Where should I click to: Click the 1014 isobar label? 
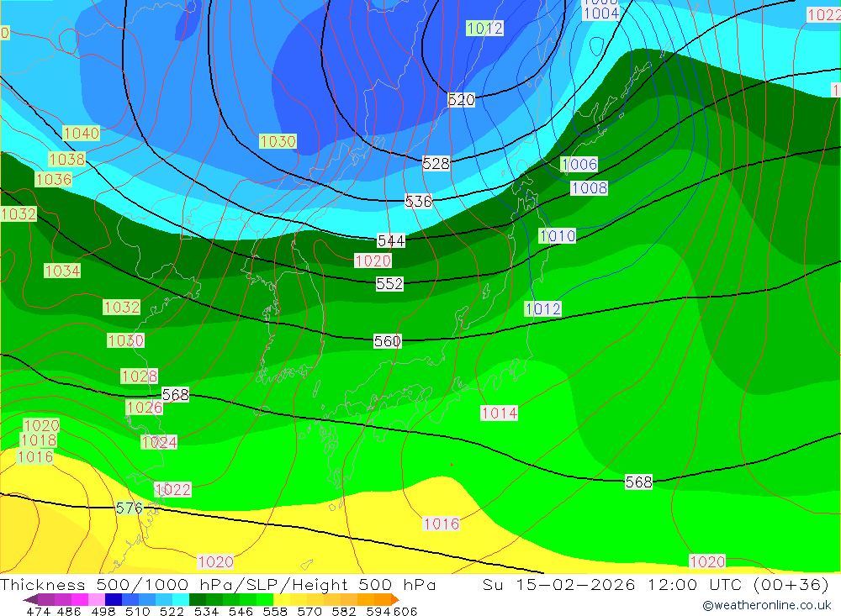tap(499, 413)
